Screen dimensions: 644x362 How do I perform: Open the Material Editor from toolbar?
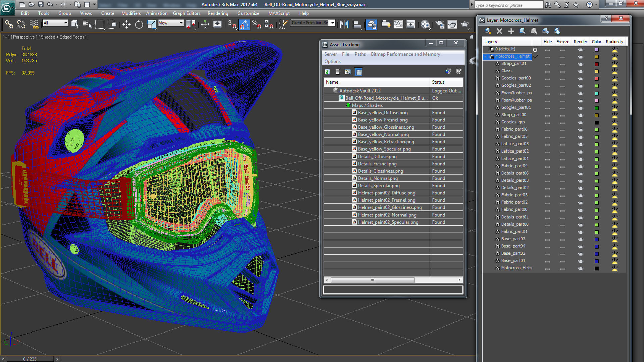[x=425, y=24]
